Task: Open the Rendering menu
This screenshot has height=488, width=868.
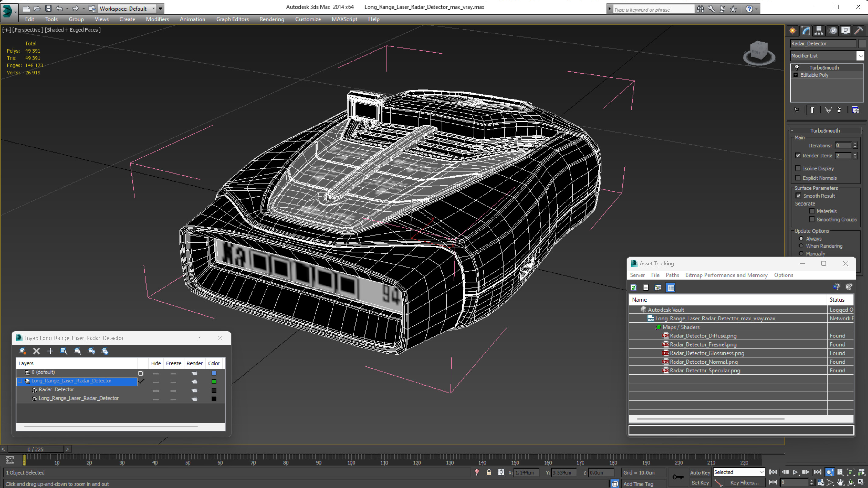Action: pos(272,19)
